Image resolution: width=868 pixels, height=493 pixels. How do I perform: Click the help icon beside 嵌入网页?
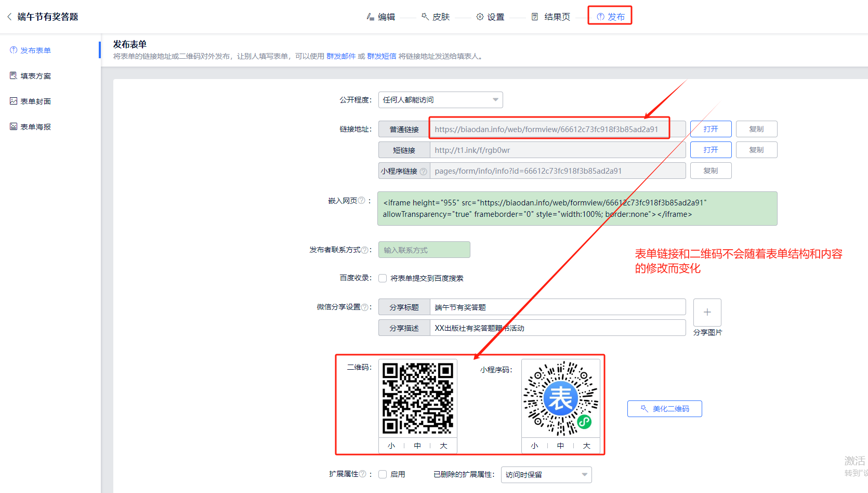(x=362, y=201)
